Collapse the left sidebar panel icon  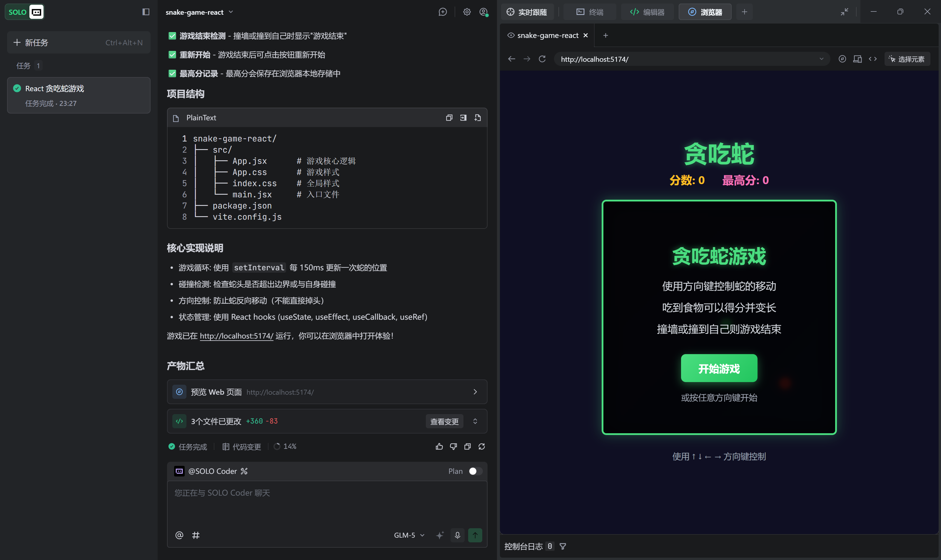coord(146,12)
